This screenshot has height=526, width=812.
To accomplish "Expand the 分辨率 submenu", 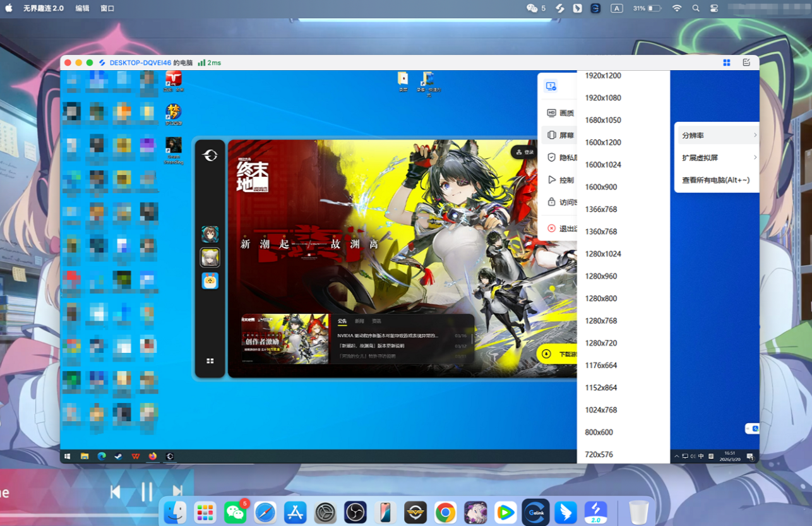I will click(x=717, y=135).
